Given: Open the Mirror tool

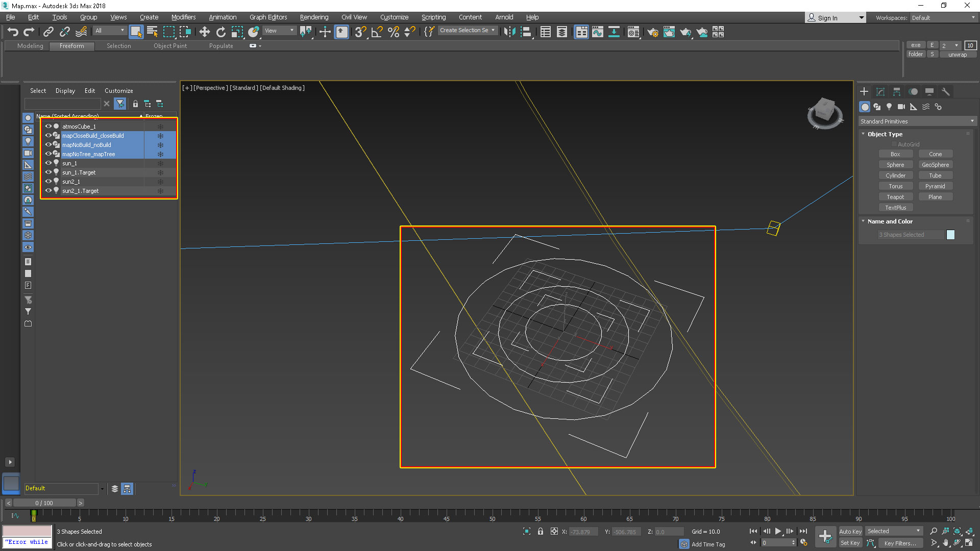Looking at the screenshot, I should coord(509,32).
